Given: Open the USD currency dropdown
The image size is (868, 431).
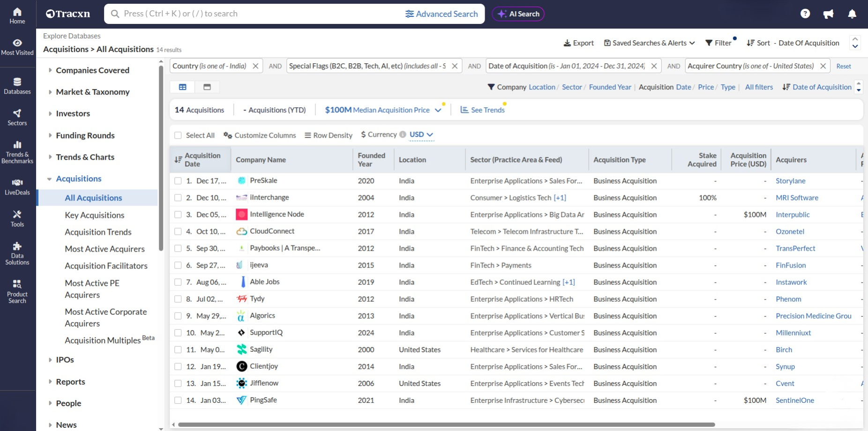Looking at the screenshot, I should pyautogui.click(x=419, y=134).
